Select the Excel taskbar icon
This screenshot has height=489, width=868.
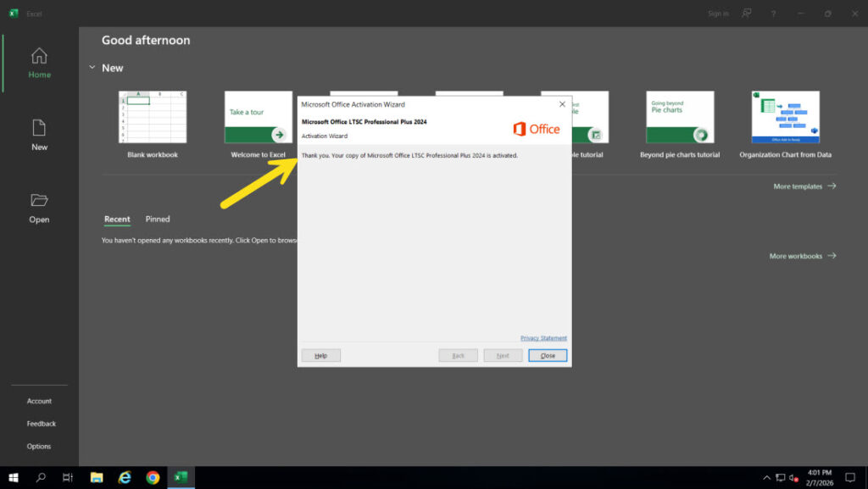181,477
